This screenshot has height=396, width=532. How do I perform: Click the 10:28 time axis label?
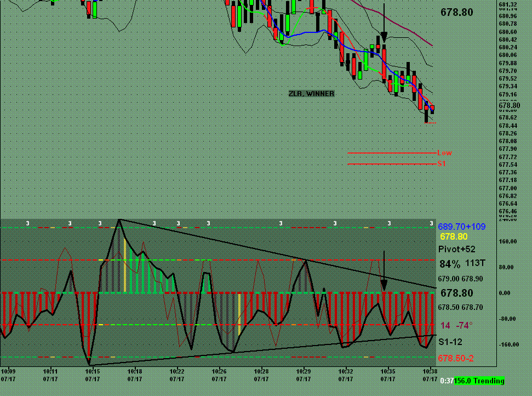tap(261, 371)
